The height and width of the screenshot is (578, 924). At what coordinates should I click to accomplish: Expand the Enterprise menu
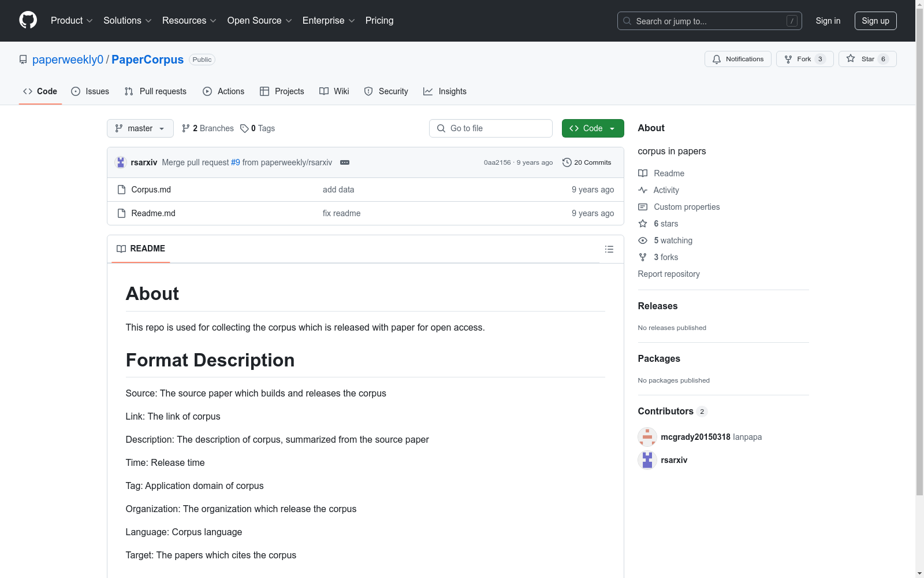point(329,21)
